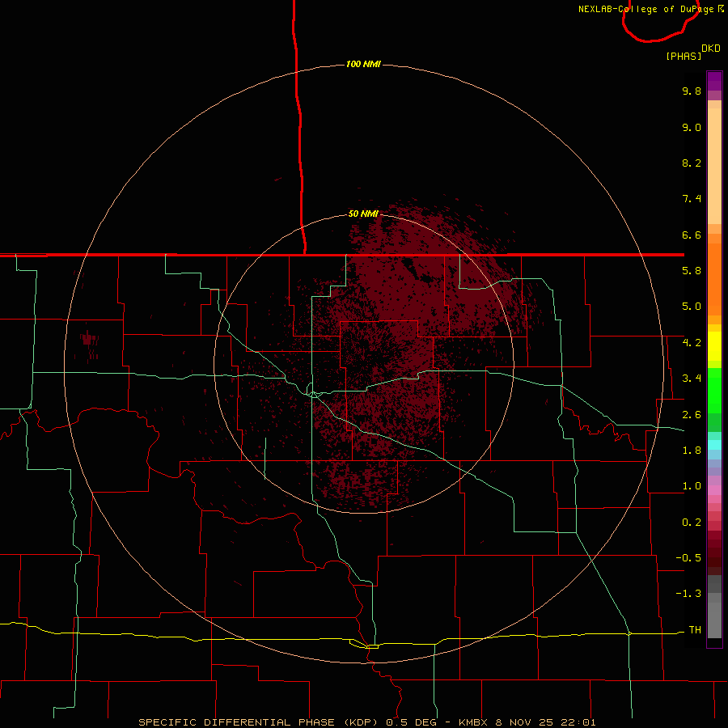Click the yellow segment of the color bar
Image resolution: width=728 pixels, height=728 pixels.
pyautogui.click(x=714, y=346)
